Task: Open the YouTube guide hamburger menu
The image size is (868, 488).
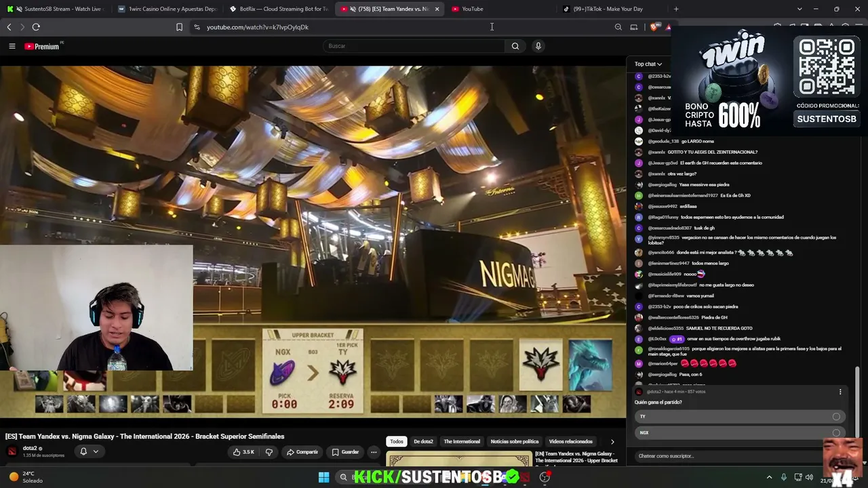Action: click(x=12, y=46)
